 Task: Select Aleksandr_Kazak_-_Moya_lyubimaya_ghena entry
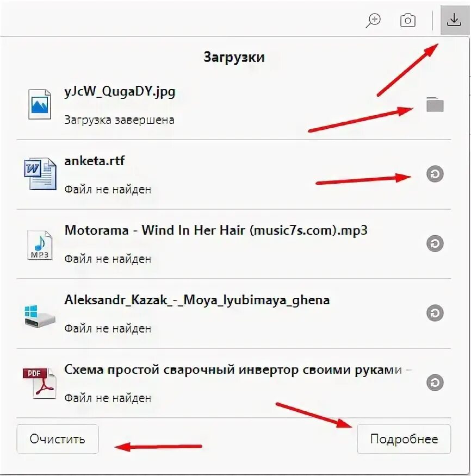pos(233,314)
